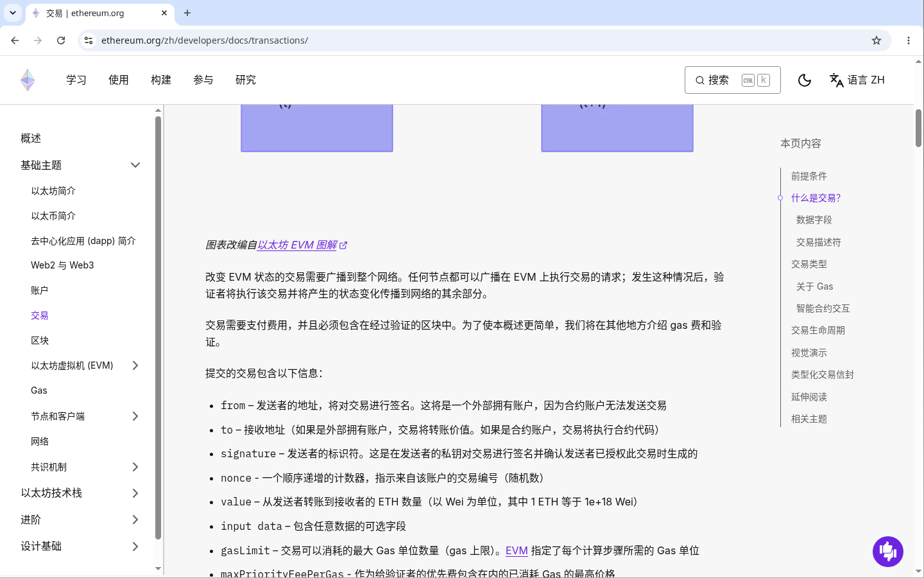Screen dimensions: 924x578
Task: Go to 概述 in the sidebar
Action: [x=31, y=138]
